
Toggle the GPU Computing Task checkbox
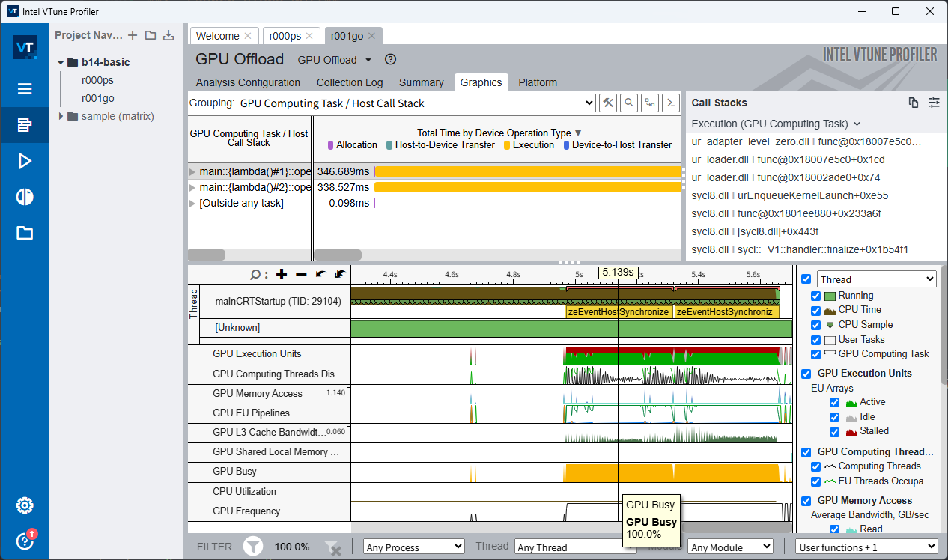coord(817,354)
